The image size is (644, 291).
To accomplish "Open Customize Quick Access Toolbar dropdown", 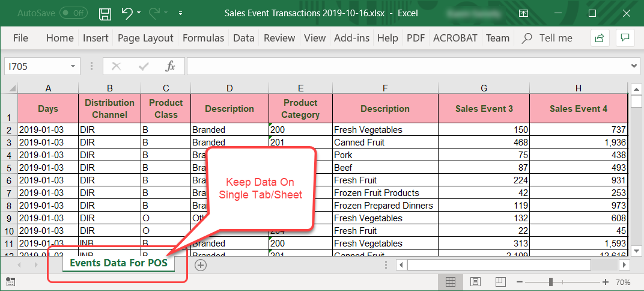I will point(181,13).
